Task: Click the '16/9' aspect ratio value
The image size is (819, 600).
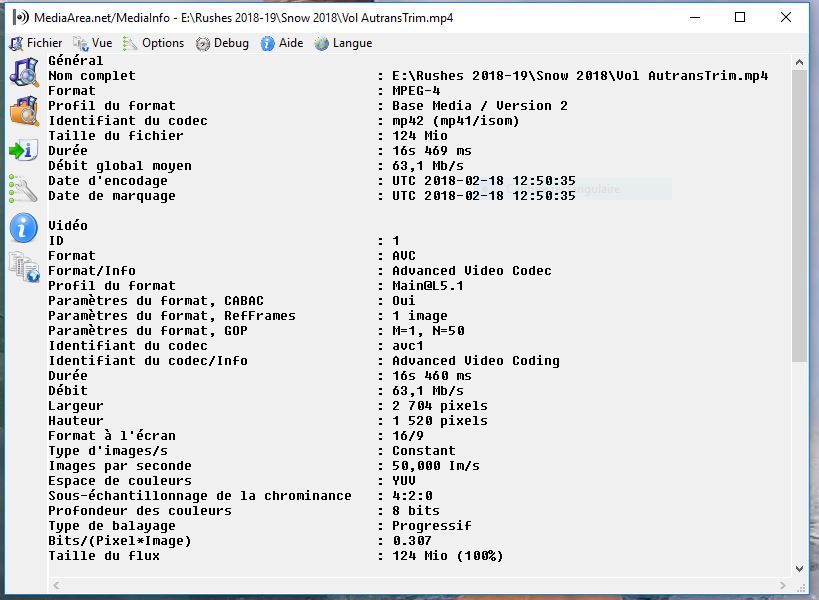Action: (408, 436)
